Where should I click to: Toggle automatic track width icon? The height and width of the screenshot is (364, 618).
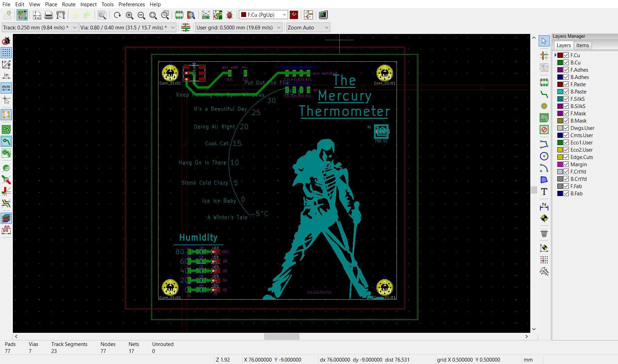coord(186,27)
